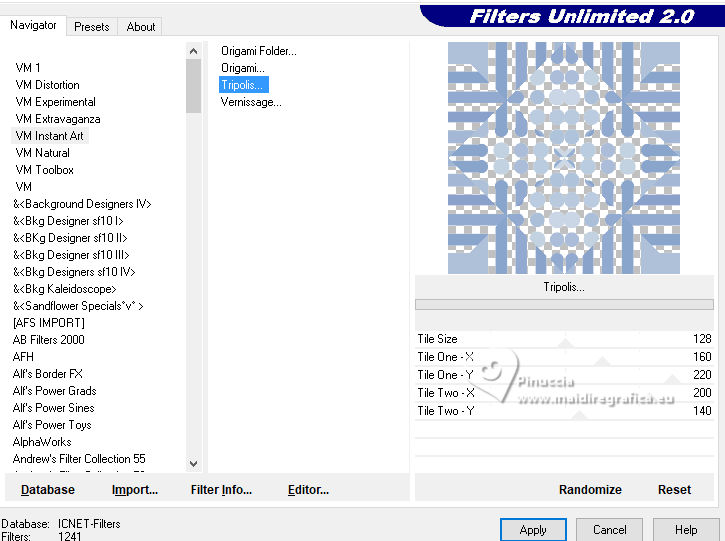
Task: Select &<Sandflower Specials°v°> category
Action: (78, 306)
